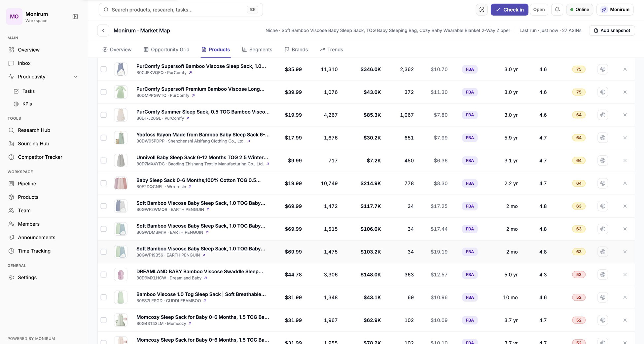
Task: Check the Yoofoss Rayon sleep sack row checkbox
Action: [x=103, y=138]
